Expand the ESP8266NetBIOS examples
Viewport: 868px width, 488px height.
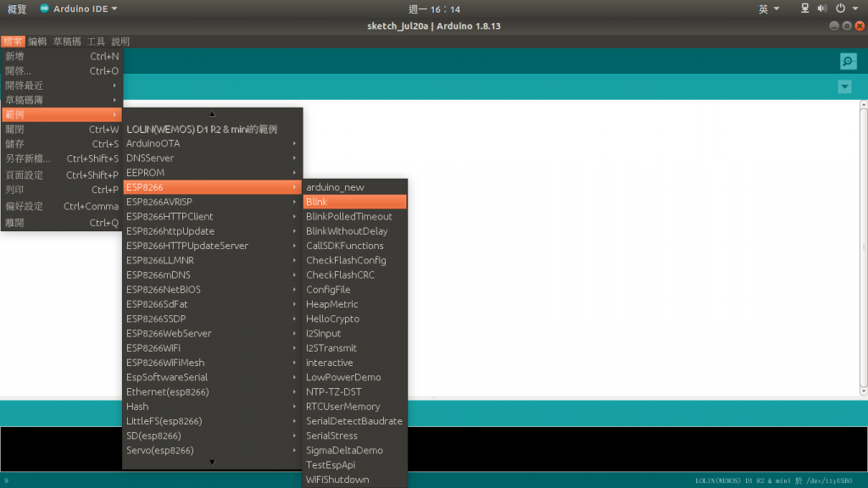[212, 290]
